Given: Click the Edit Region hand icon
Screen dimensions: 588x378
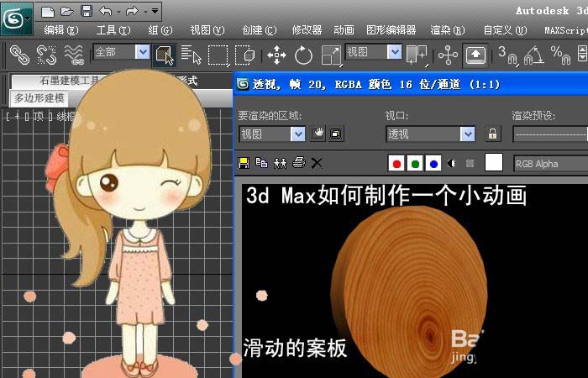Looking at the screenshot, I should [318, 134].
